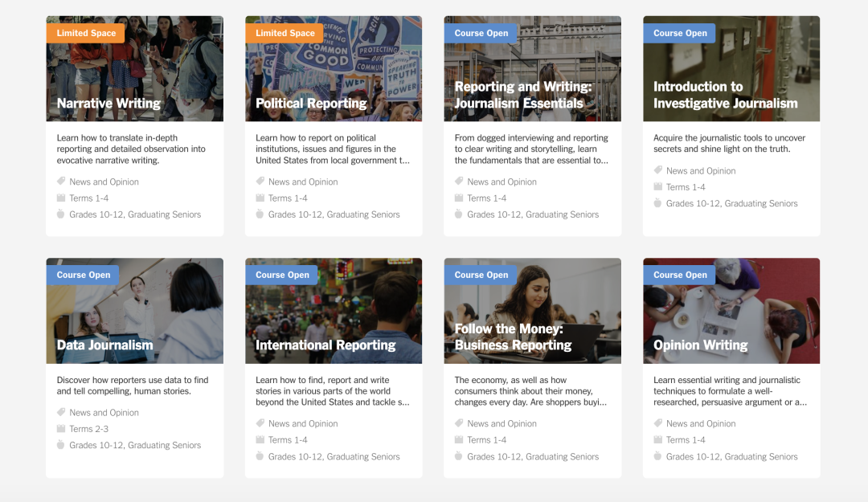
Task: Open Follow the Money: Business Reporting
Action: click(513, 337)
